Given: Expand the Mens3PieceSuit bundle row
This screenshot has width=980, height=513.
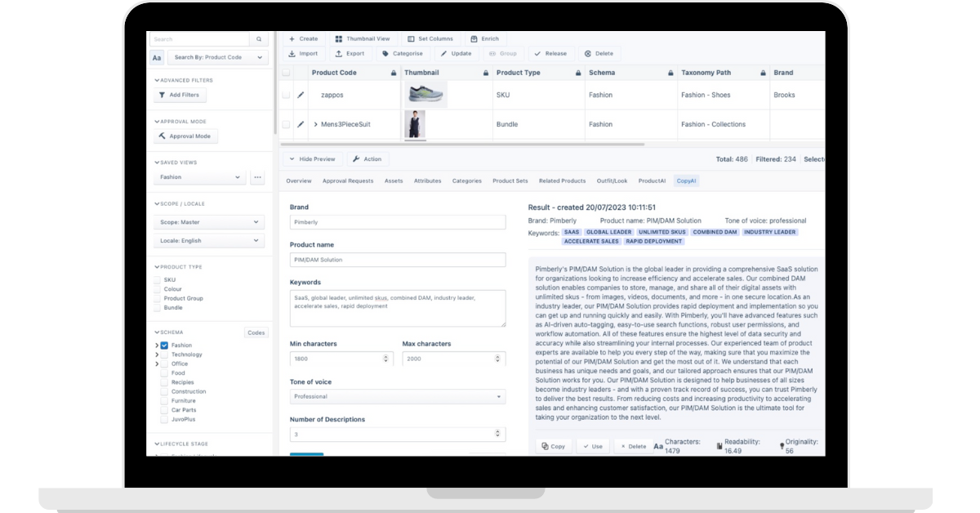Looking at the screenshot, I should click(316, 124).
